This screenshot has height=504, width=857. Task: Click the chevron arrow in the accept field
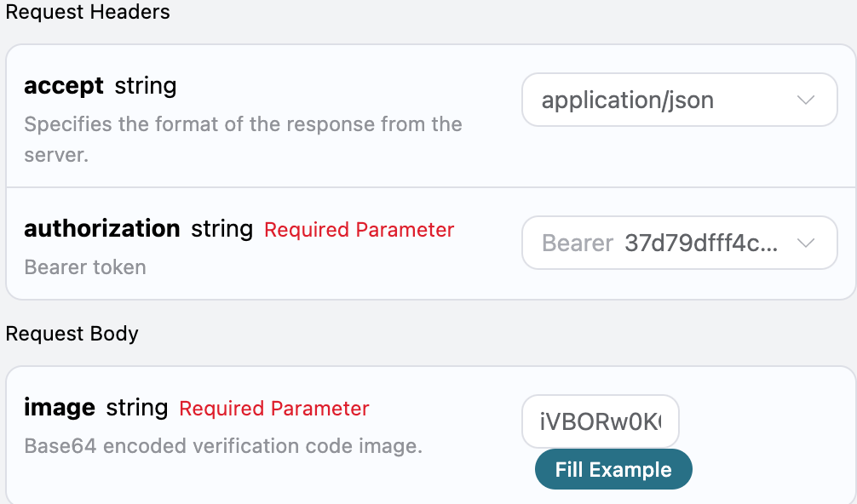point(806,100)
